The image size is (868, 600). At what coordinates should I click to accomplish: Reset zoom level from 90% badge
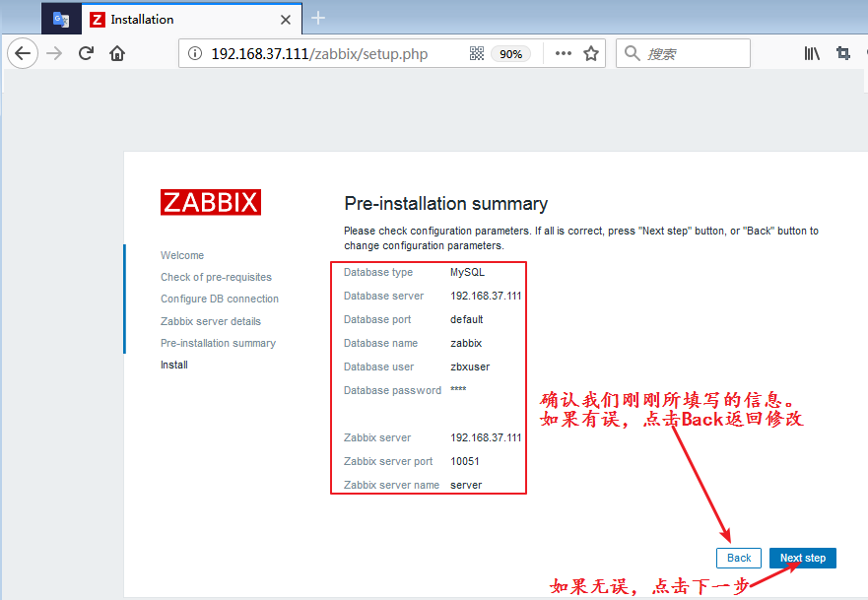(x=510, y=54)
